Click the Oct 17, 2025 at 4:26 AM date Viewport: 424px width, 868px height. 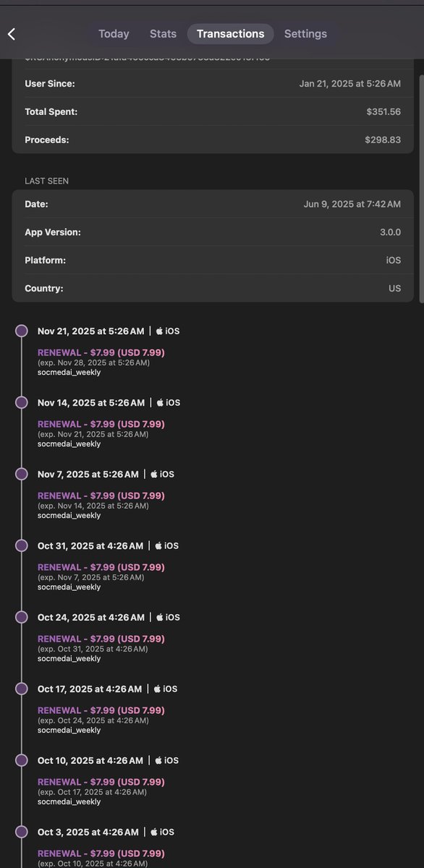90,689
